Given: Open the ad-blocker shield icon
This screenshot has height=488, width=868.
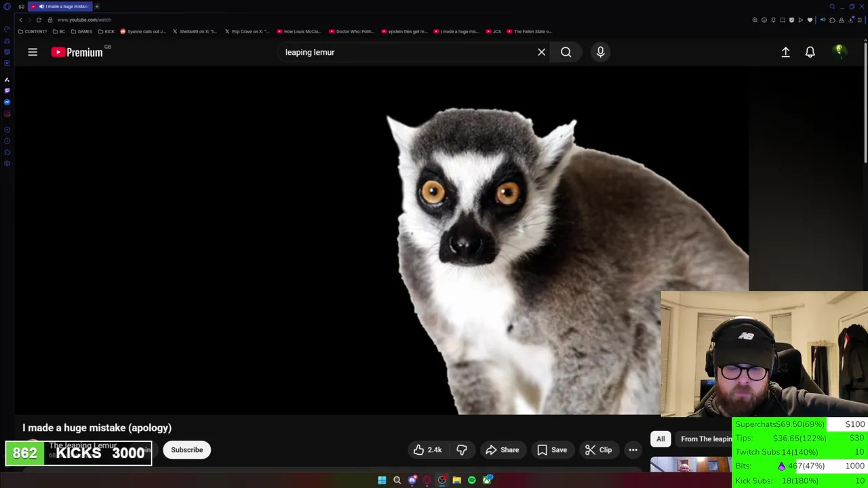Looking at the screenshot, I should pos(791,20).
